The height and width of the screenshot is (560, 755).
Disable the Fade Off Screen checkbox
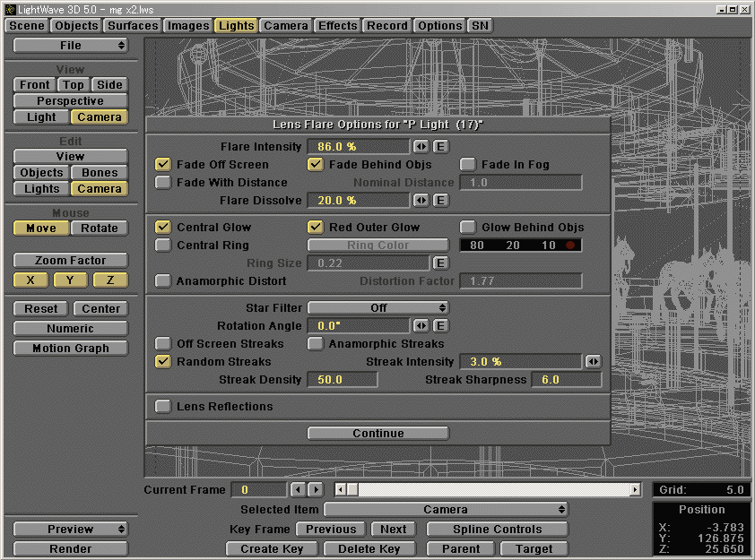[x=163, y=164]
